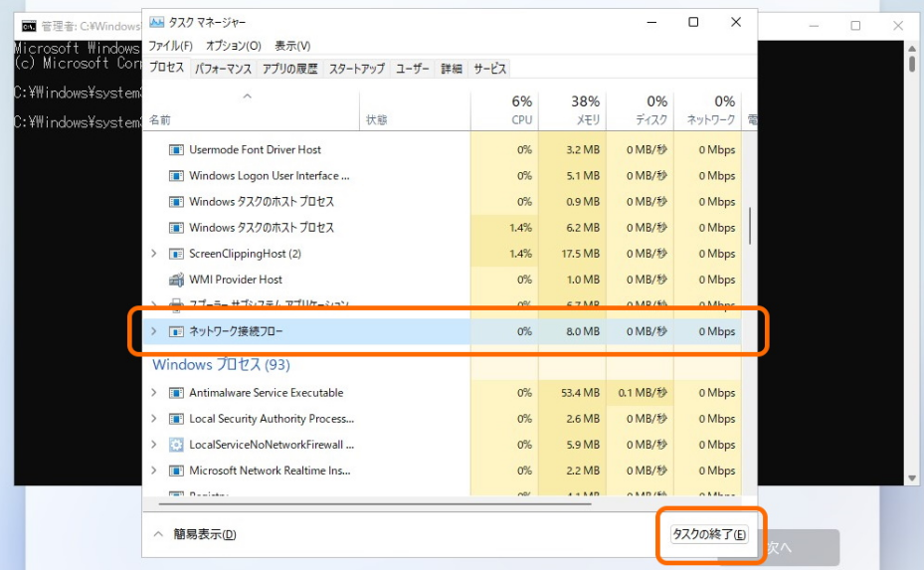Expand LocalServiceNoNetworkFirewall entry
924x570 pixels.
click(154, 445)
